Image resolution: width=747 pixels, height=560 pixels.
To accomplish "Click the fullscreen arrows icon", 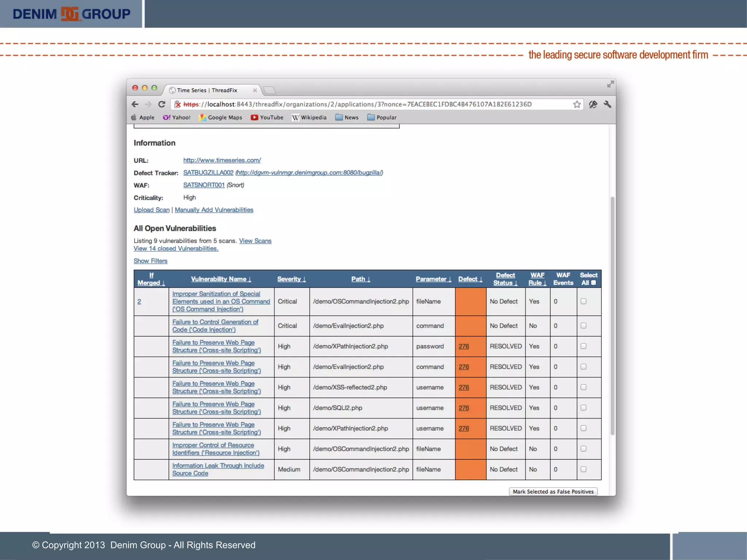I will [610, 84].
